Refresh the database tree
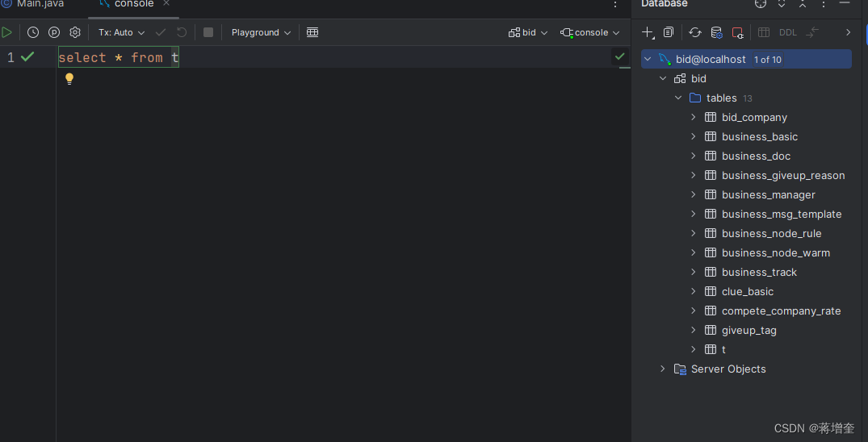The width and height of the screenshot is (868, 442). click(695, 32)
